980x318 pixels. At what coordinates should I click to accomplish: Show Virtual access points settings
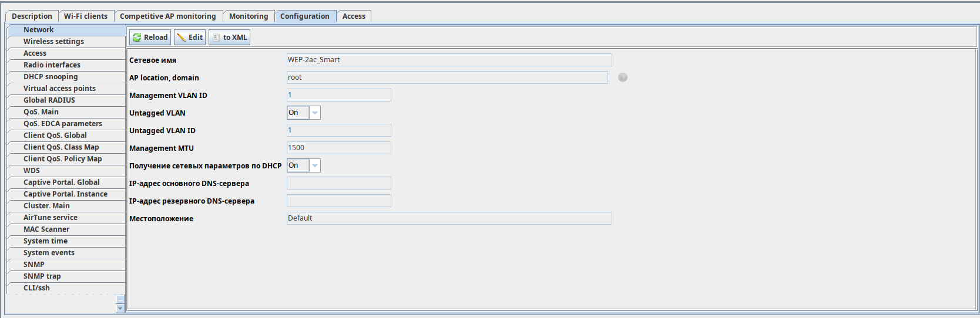click(59, 89)
